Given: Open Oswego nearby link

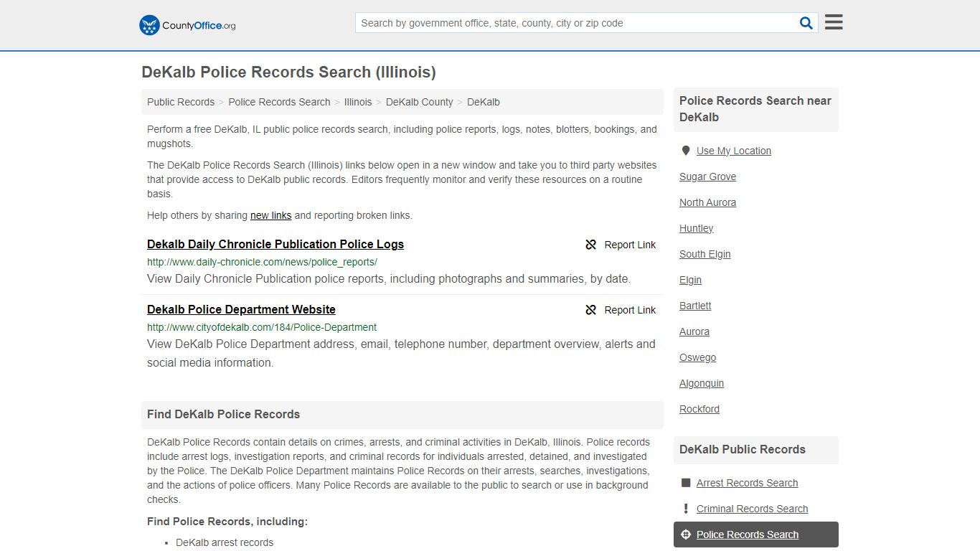Looking at the screenshot, I should (x=697, y=357).
